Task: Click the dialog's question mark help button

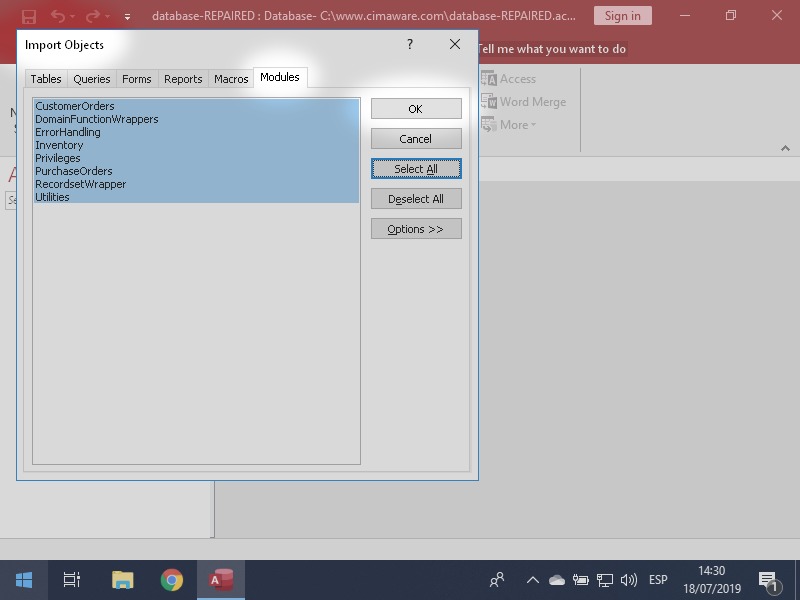Action: click(410, 45)
